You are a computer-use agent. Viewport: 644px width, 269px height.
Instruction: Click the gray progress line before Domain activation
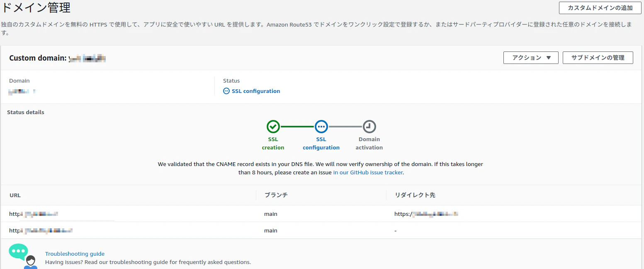coord(345,127)
